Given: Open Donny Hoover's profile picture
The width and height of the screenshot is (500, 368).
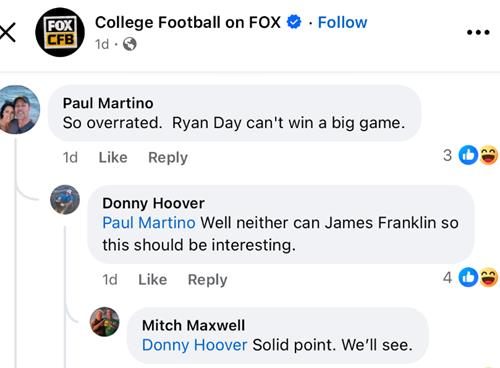Looking at the screenshot, I should click(x=65, y=200).
